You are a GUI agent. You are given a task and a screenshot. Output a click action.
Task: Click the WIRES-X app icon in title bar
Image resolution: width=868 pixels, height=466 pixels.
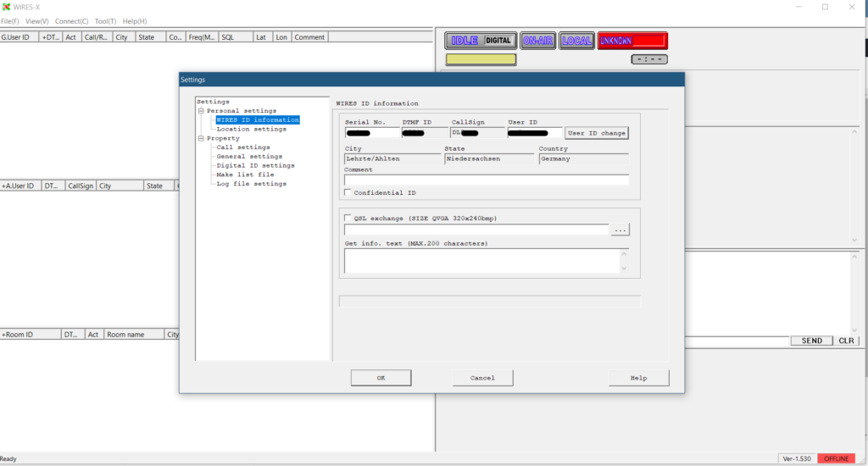(6, 7)
